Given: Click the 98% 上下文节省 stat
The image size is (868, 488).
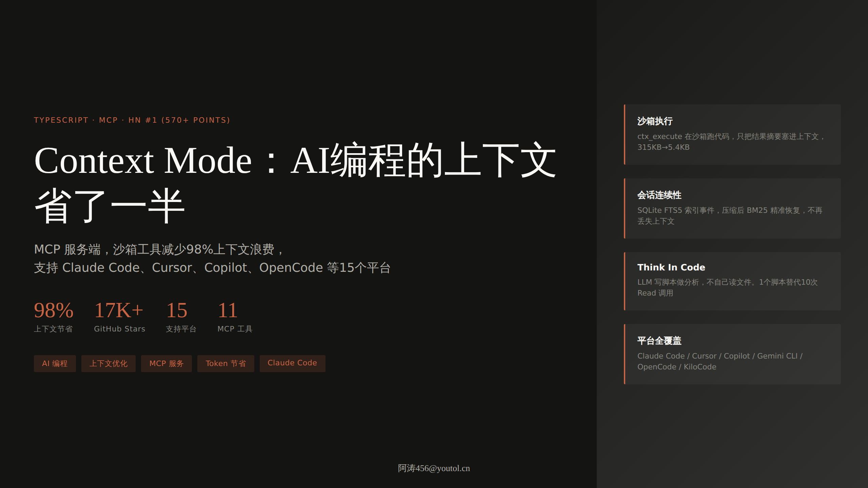Looking at the screenshot, I should [x=54, y=317].
